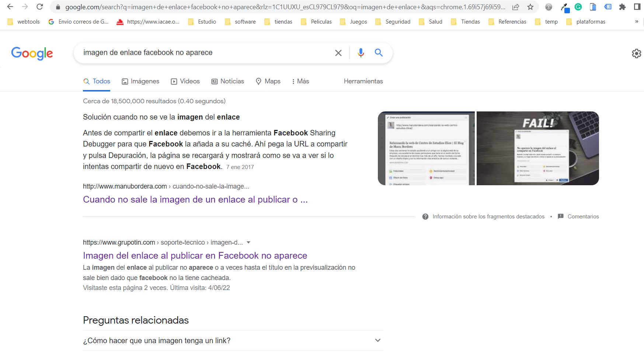
Task: Open the software bookmark folder
Action: click(x=240, y=22)
